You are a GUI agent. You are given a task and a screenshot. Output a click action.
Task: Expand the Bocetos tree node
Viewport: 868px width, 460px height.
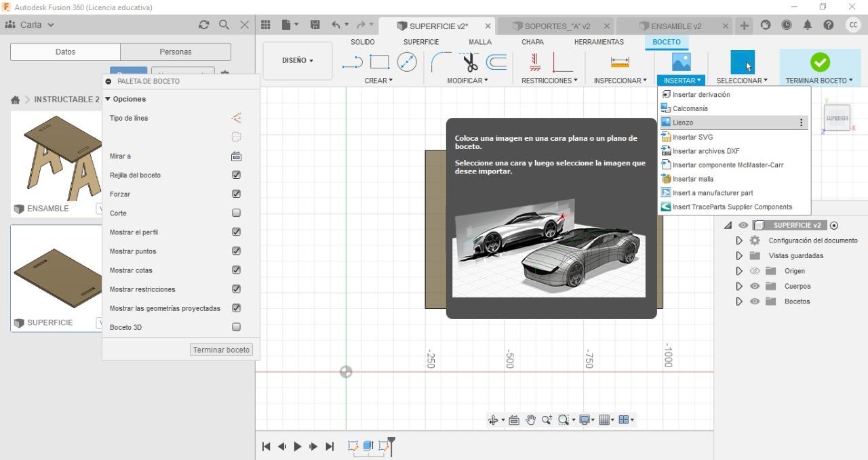[x=739, y=301]
